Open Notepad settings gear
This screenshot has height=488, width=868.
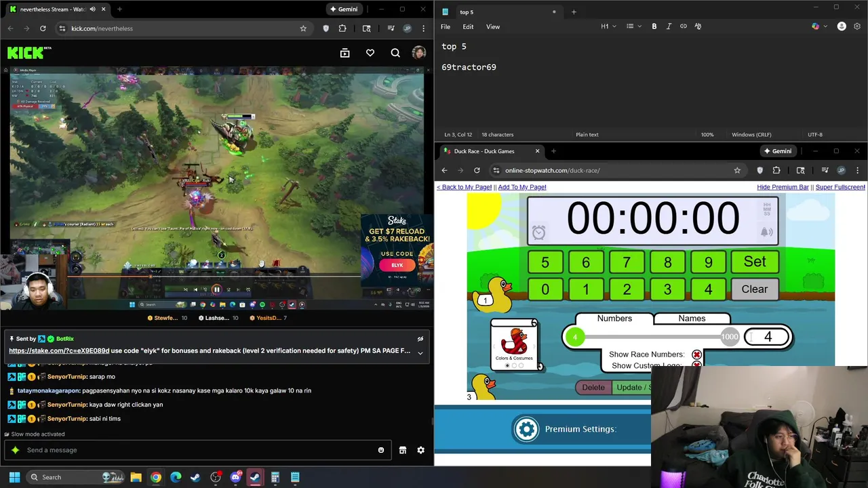tap(857, 26)
